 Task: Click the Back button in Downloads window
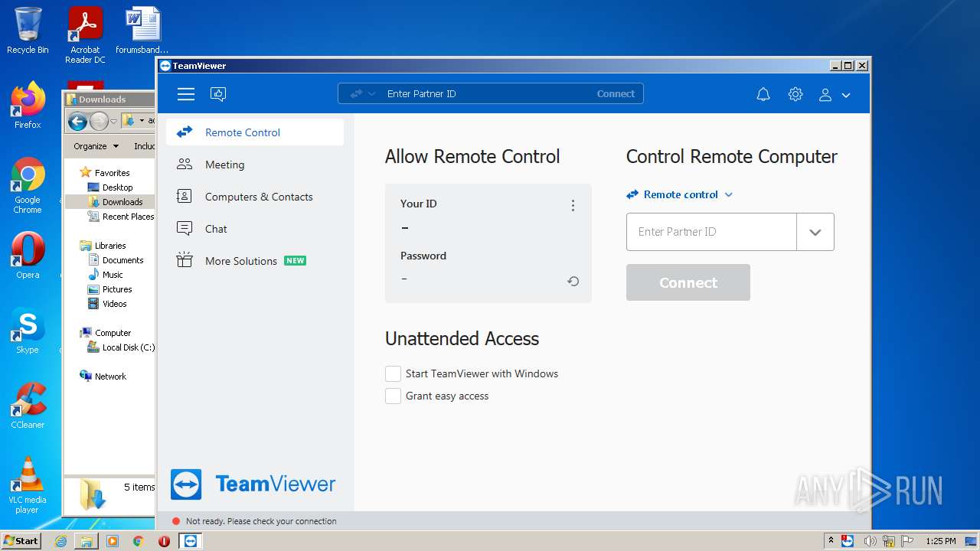(x=77, y=121)
